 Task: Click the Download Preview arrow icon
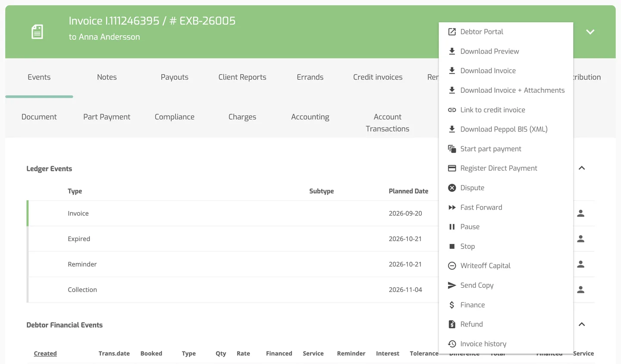[x=452, y=51]
